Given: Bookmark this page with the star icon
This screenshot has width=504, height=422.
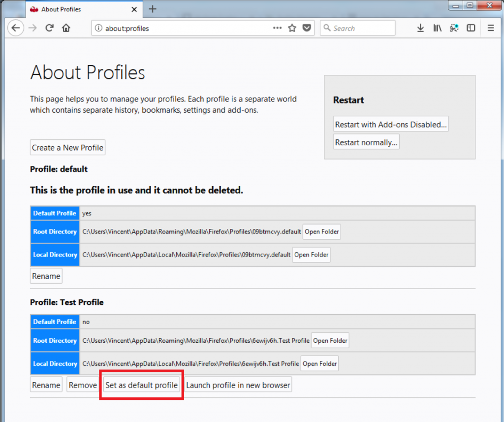Looking at the screenshot, I should tap(292, 28).
